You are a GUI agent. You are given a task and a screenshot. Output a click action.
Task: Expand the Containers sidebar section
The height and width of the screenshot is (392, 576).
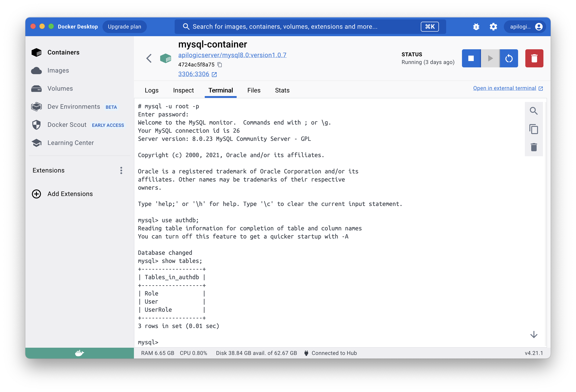[64, 52]
